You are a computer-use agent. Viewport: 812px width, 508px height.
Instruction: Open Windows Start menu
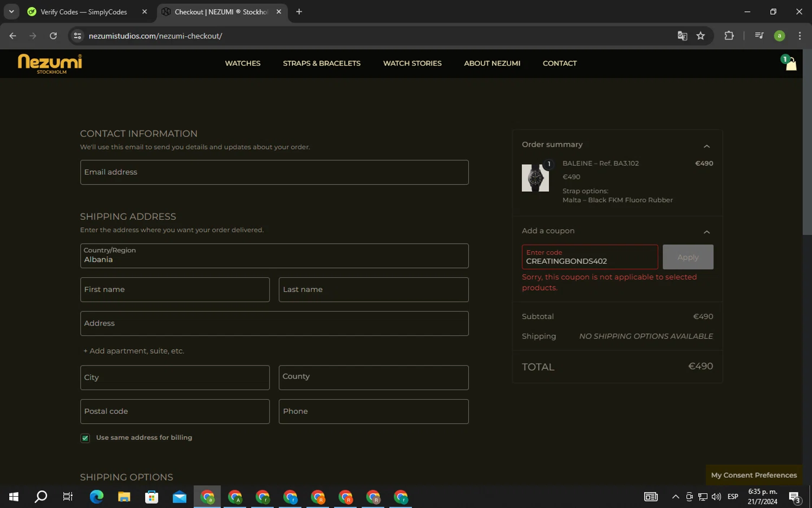point(14,497)
